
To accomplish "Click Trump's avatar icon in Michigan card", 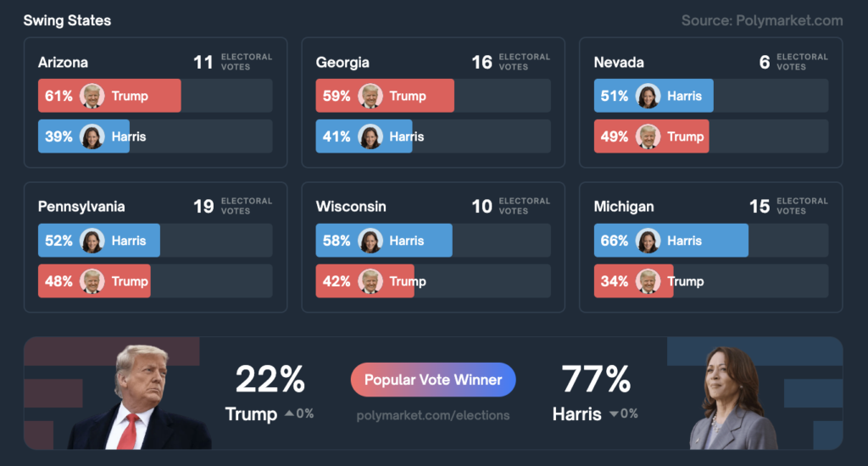I will pyautogui.click(x=648, y=281).
